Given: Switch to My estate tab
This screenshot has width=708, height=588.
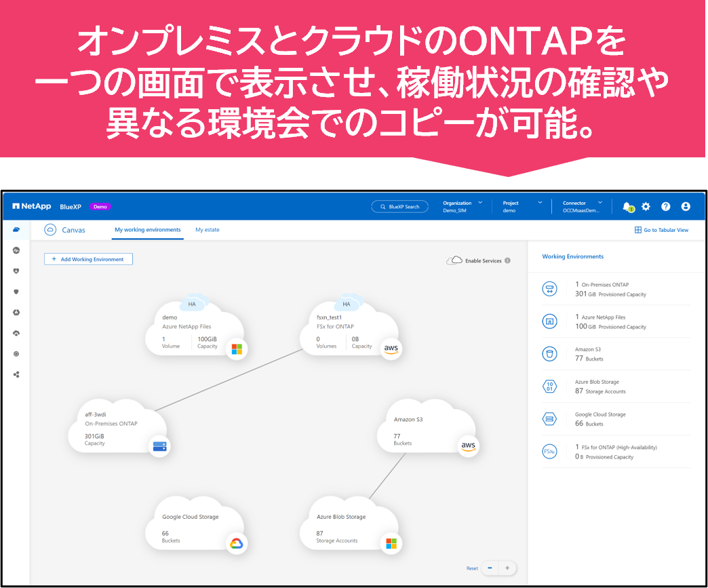Looking at the screenshot, I should [208, 230].
